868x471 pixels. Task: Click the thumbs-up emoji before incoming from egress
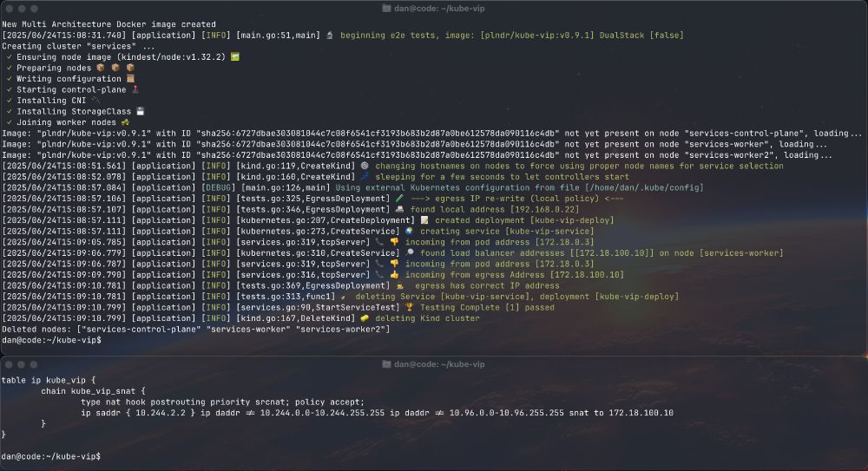pos(394,274)
